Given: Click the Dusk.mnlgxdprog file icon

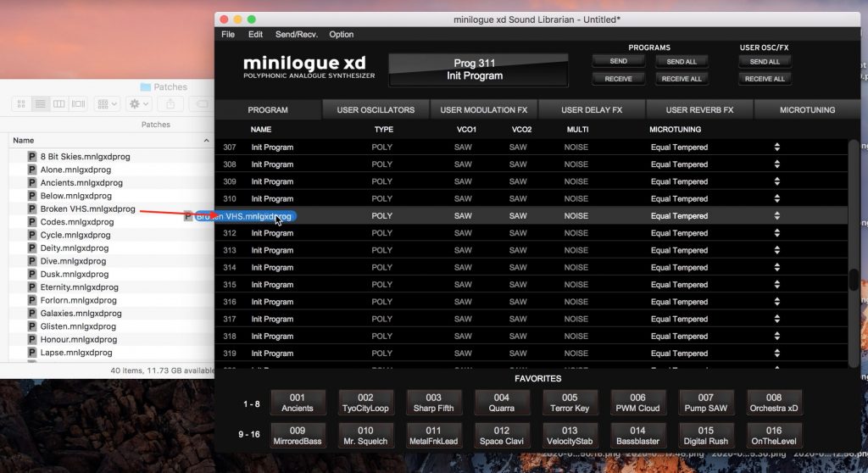Looking at the screenshot, I should 33,275.
